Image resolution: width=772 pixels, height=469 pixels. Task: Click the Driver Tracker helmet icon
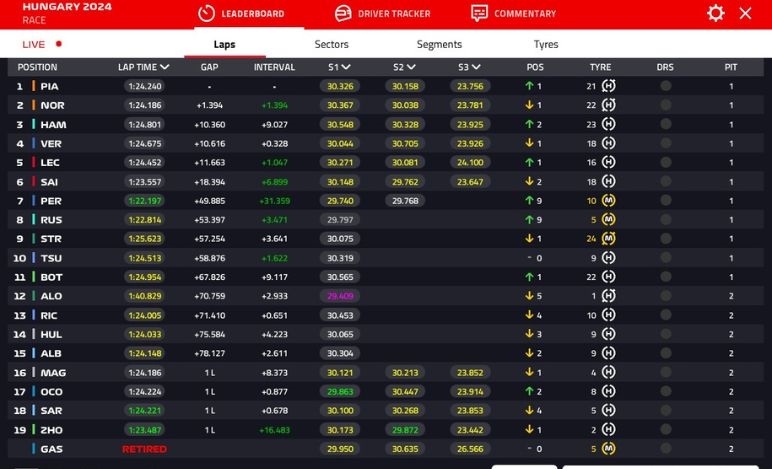click(343, 14)
